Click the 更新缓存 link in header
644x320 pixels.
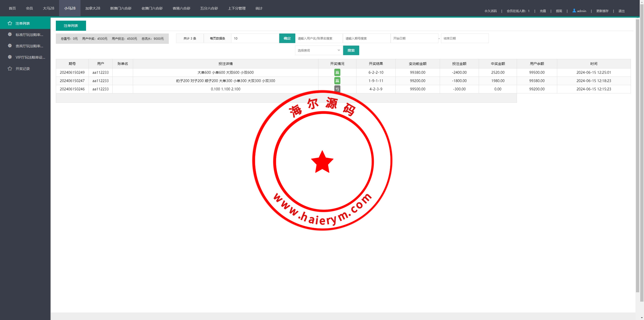[x=602, y=11]
